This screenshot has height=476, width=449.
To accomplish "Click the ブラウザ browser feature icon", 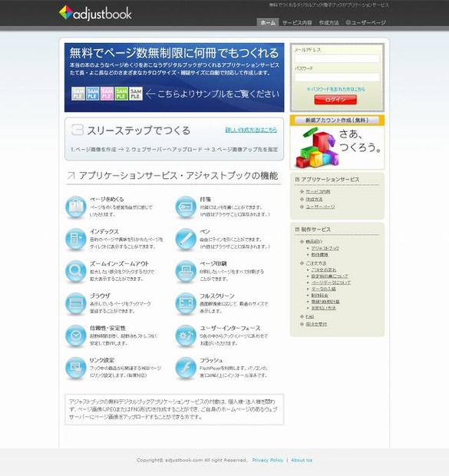I will pyautogui.click(x=75, y=303).
